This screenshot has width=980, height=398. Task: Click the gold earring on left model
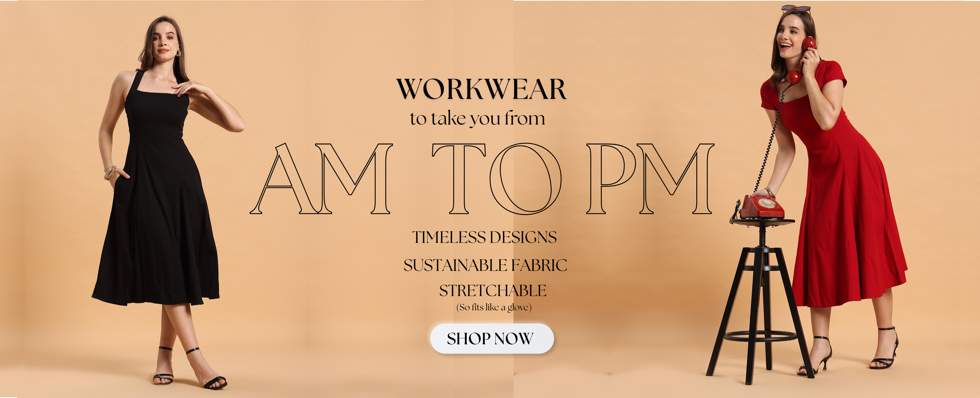click(x=178, y=53)
